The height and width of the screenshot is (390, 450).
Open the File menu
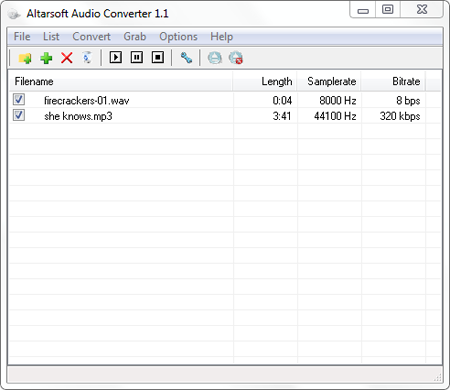click(22, 36)
